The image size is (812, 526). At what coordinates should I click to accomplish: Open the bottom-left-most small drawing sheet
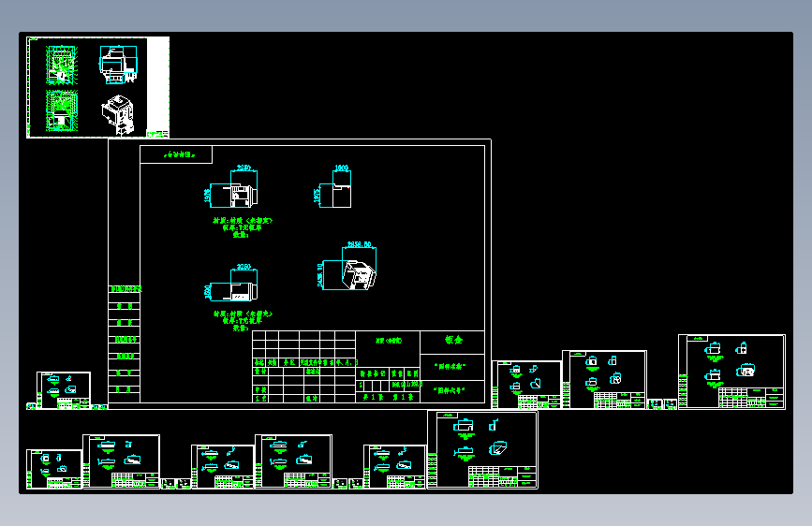pyautogui.click(x=54, y=469)
